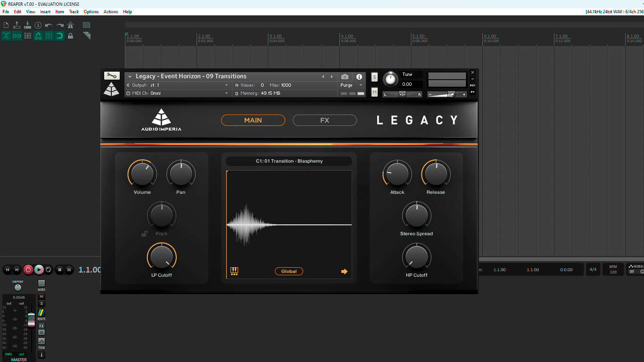Click the triangular ruler icon in toolbar
644x362 pixels.
pos(87,36)
